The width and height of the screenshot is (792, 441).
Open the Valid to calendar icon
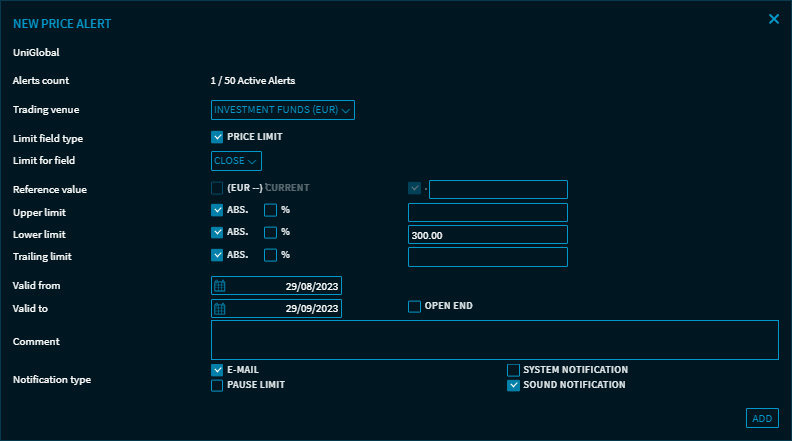[x=220, y=308]
